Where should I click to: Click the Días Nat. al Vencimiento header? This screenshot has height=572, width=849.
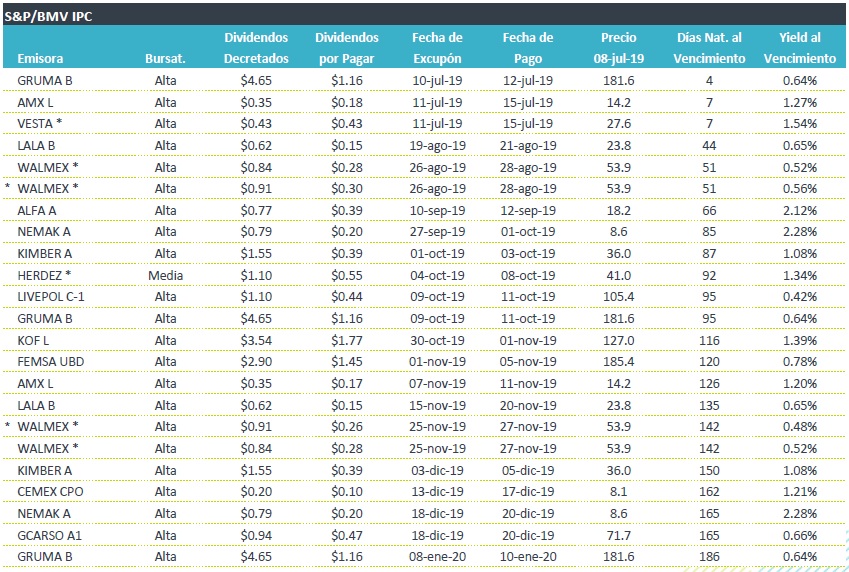pyautogui.click(x=709, y=48)
